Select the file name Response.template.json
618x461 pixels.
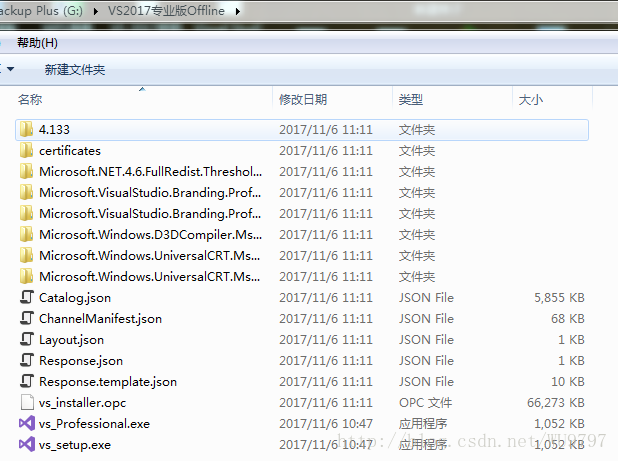pyautogui.click(x=108, y=382)
